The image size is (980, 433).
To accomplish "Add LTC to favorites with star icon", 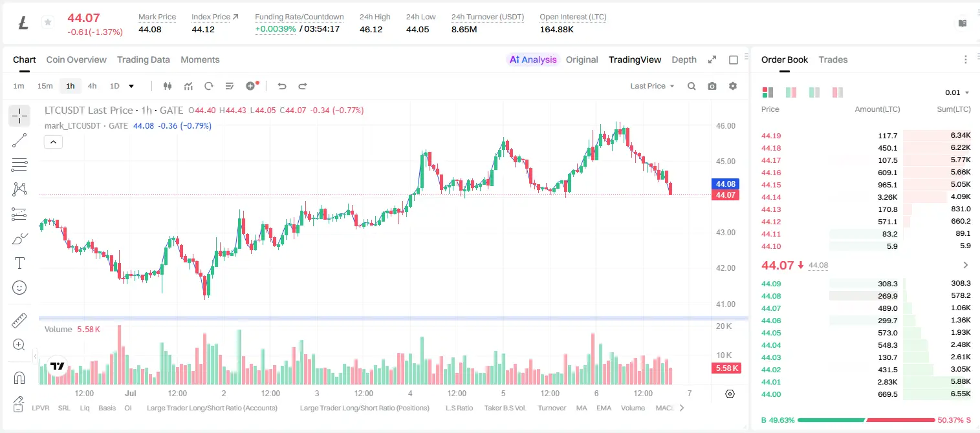I will pos(47,23).
